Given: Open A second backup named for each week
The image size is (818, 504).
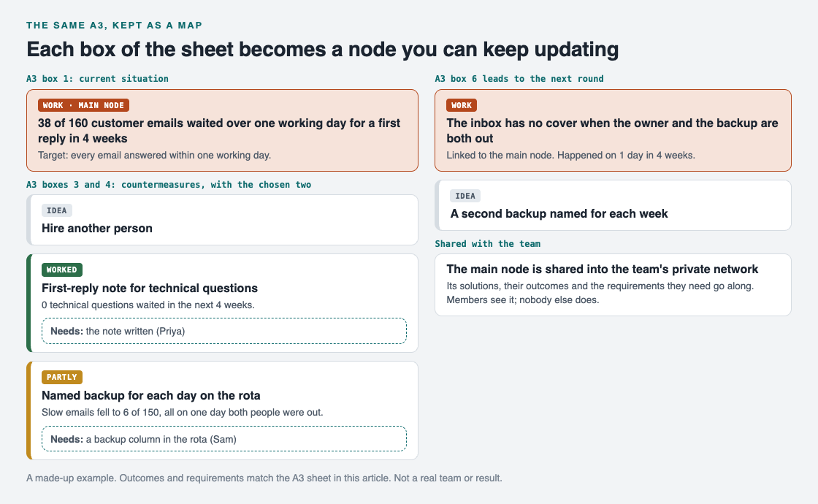Looking at the screenshot, I should point(613,205).
